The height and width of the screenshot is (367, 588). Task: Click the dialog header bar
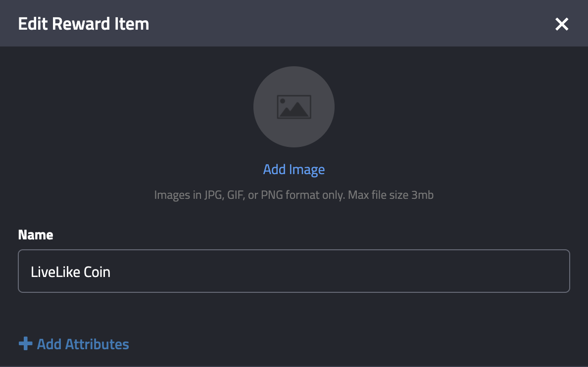[294, 23]
